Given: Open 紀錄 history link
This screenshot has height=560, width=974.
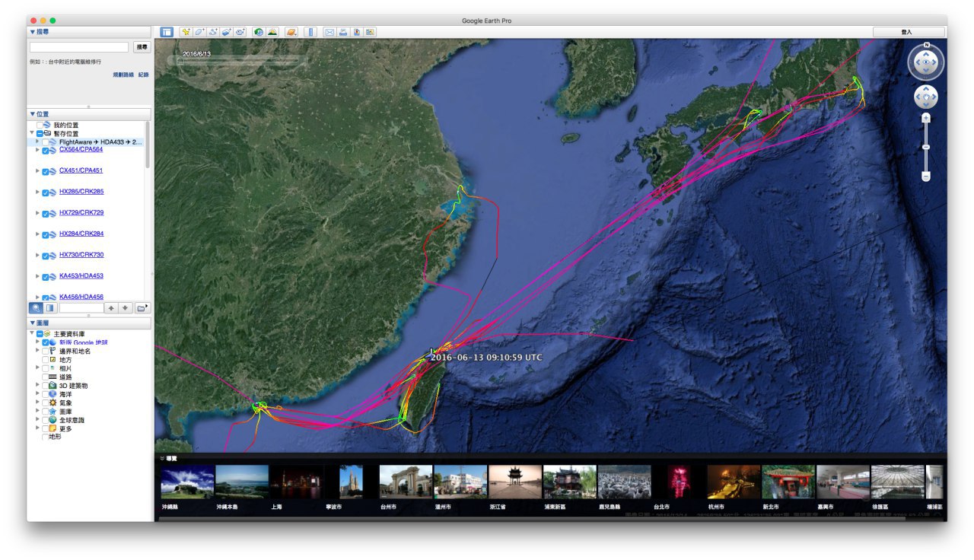Looking at the screenshot, I should tap(144, 75).
